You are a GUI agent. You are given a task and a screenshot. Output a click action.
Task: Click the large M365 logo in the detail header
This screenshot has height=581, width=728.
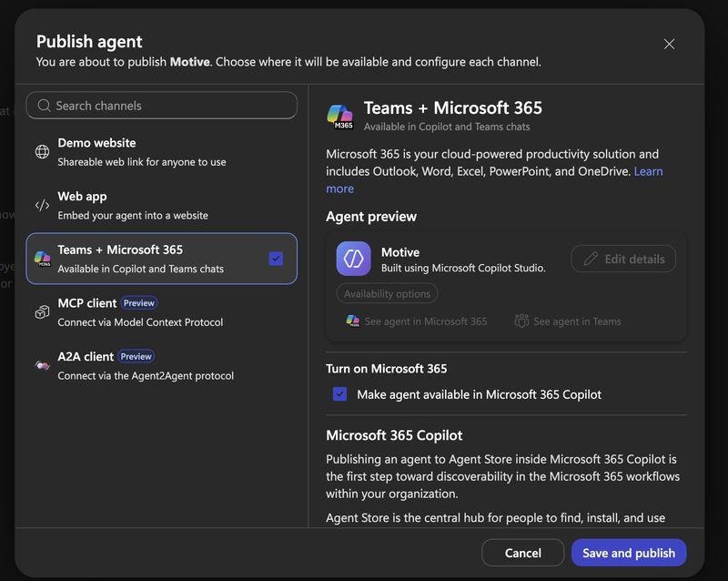[340, 117]
